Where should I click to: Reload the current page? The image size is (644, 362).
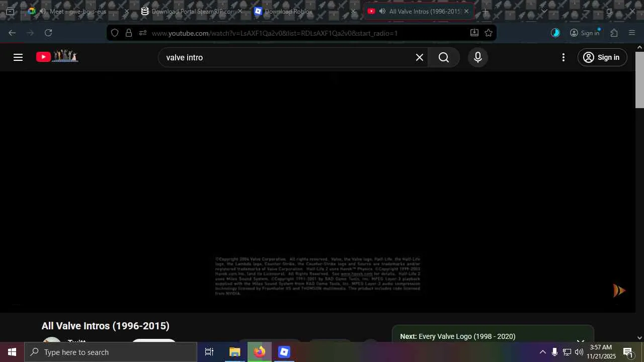[48, 33]
